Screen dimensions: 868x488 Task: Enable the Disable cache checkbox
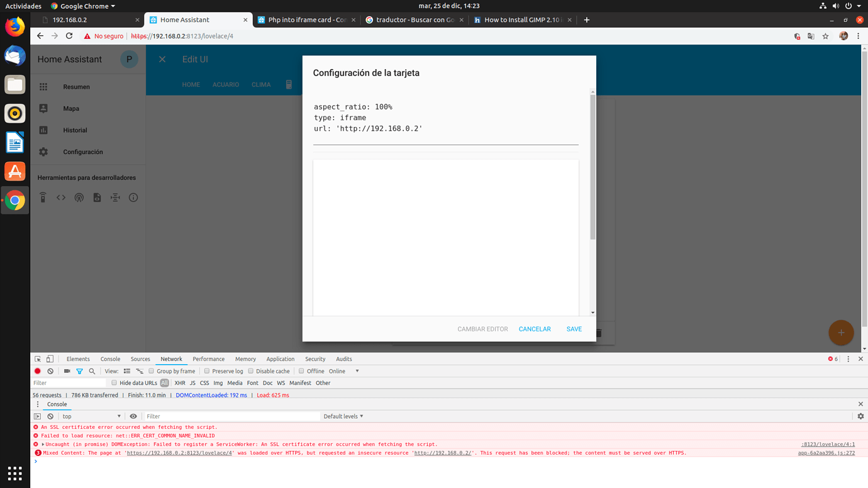tap(252, 371)
